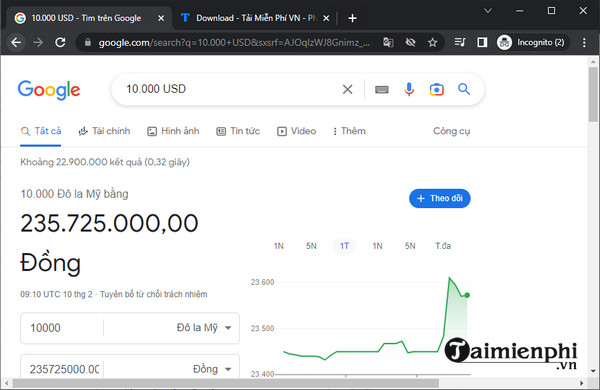Switch to the 'Tài chính' tab
Screen dimensions: 600x390
104,131
